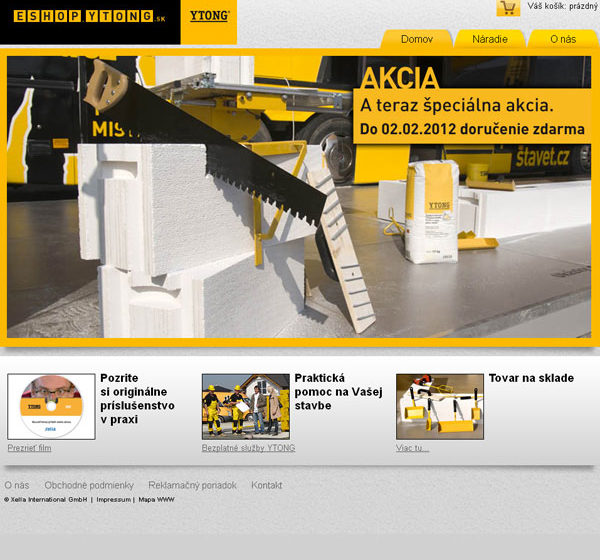Open the O nás tab

click(562, 39)
